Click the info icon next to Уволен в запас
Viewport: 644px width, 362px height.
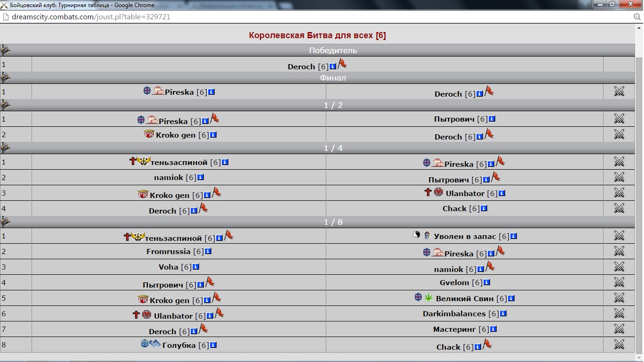coord(514,236)
